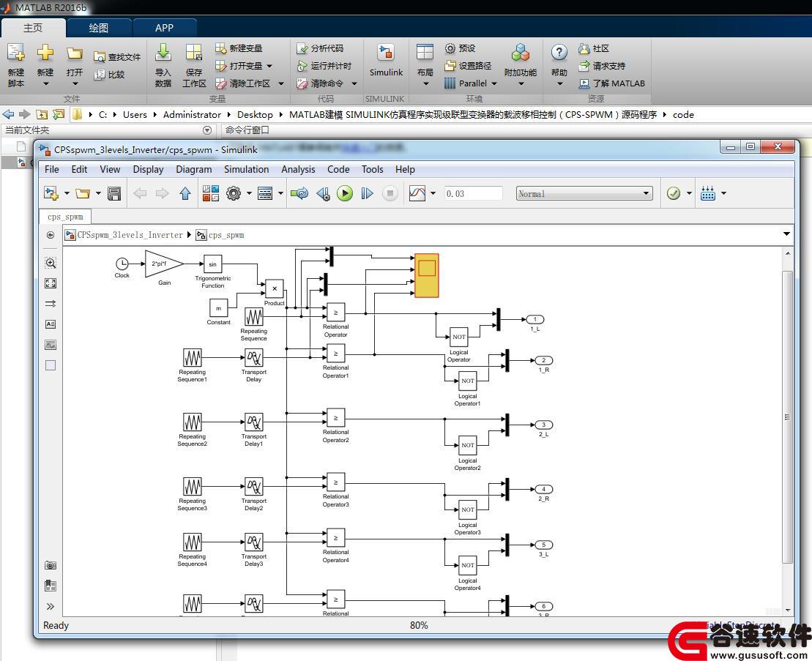Select the cps_spwm model tab
The image size is (812, 661).
click(x=65, y=217)
